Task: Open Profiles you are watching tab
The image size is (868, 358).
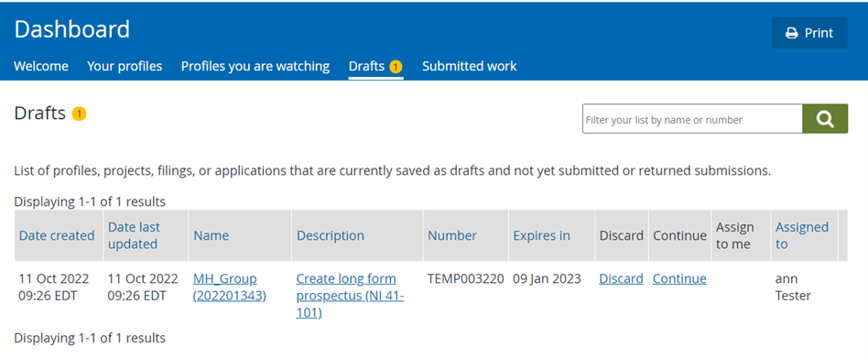Action: [x=255, y=67]
